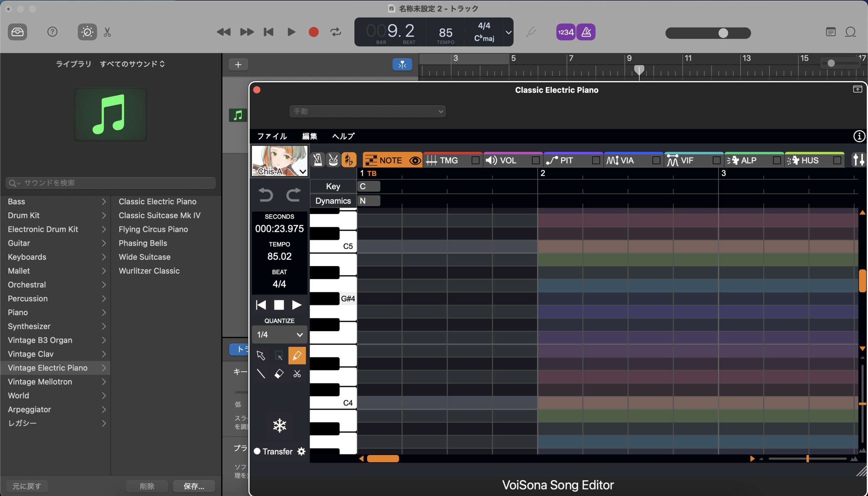The width and height of the screenshot is (868, 496).
Task: Enable the VOL parameter checkbox
Action: (x=536, y=160)
